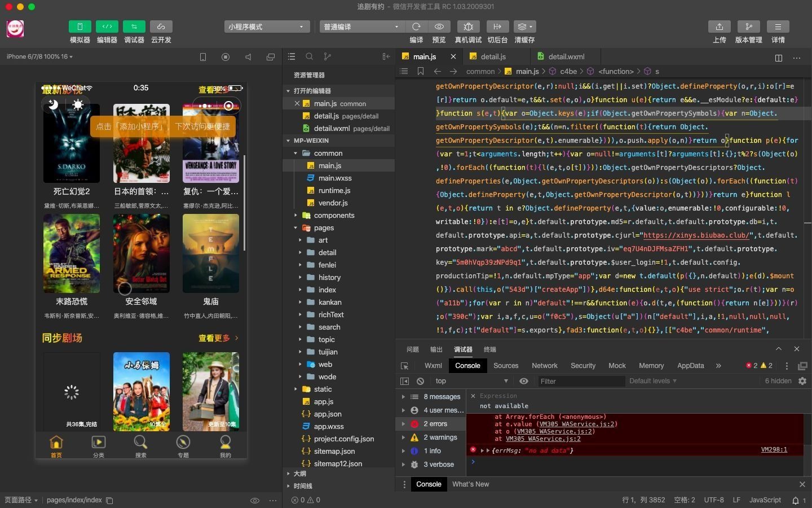Toggle the editor panel button (编辑器)
The image size is (812, 508).
click(107, 27)
